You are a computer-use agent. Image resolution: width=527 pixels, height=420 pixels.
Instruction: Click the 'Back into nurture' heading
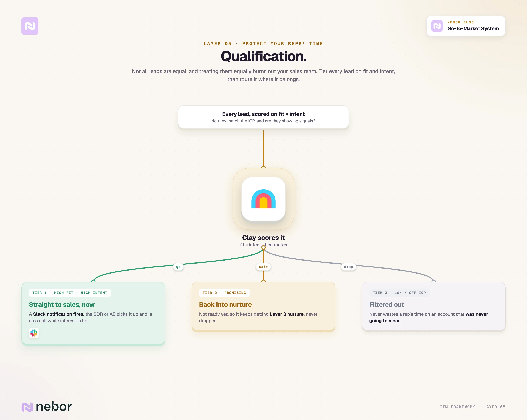pyautogui.click(x=225, y=305)
